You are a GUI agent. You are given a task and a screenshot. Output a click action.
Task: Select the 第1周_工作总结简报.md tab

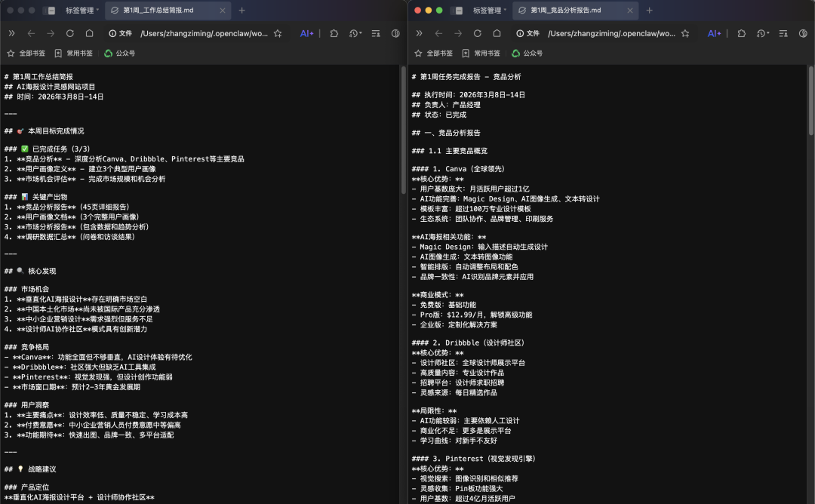(162, 11)
